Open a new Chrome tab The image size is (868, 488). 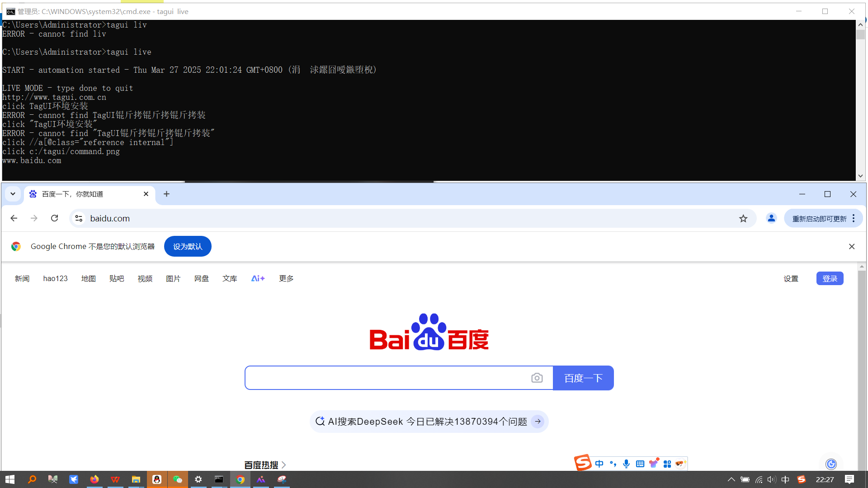click(166, 194)
